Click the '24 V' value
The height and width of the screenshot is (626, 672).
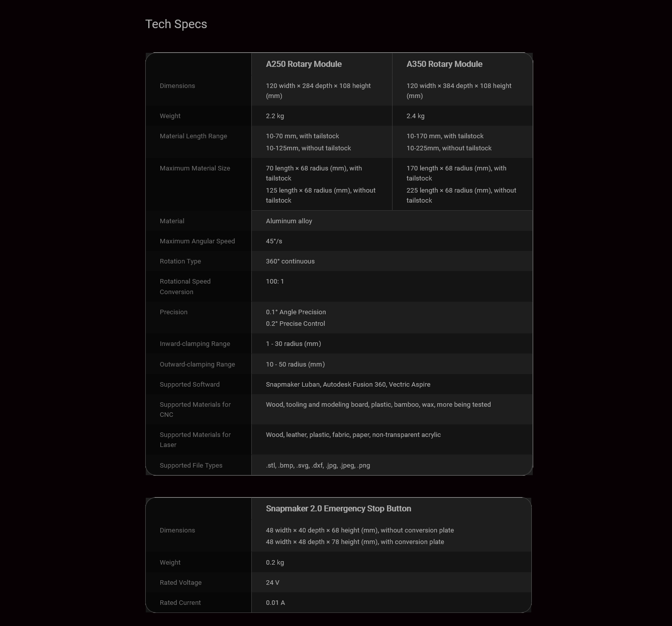pyautogui.click(x=273, y=583)
